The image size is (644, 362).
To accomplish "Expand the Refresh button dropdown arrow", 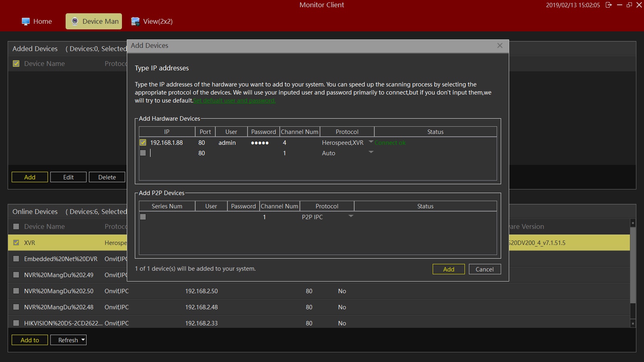I will (x=83, y=340).
